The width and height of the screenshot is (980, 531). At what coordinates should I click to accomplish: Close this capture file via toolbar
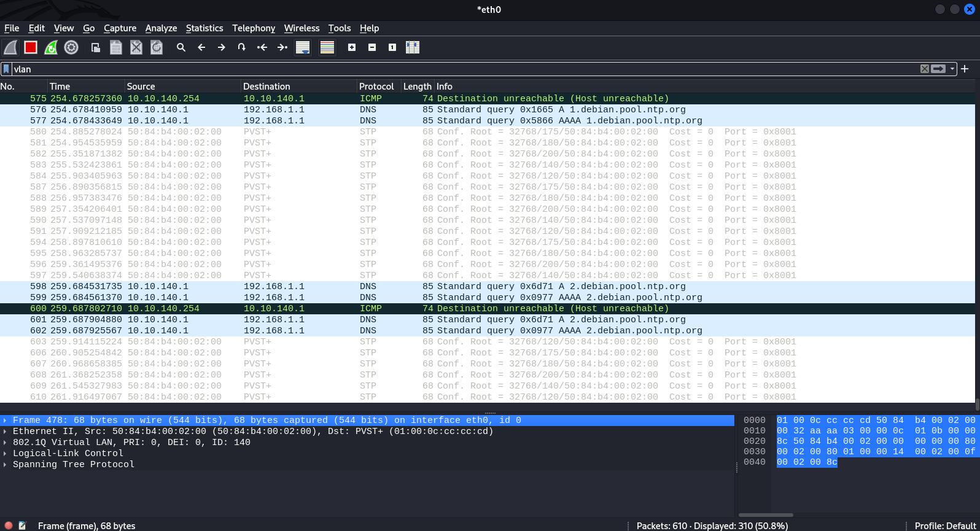pyautogui.click(x=136, y=47)
